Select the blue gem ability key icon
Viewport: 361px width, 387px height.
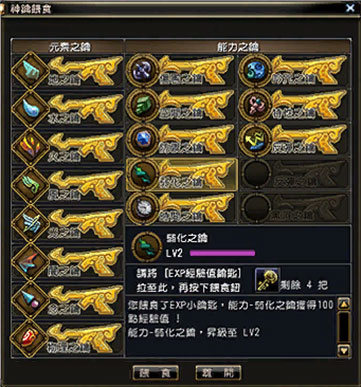(x=143, y=139)
